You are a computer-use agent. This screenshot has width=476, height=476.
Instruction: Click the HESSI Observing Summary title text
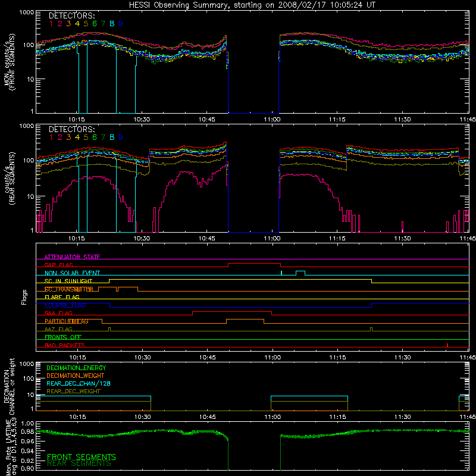(252, 5)
